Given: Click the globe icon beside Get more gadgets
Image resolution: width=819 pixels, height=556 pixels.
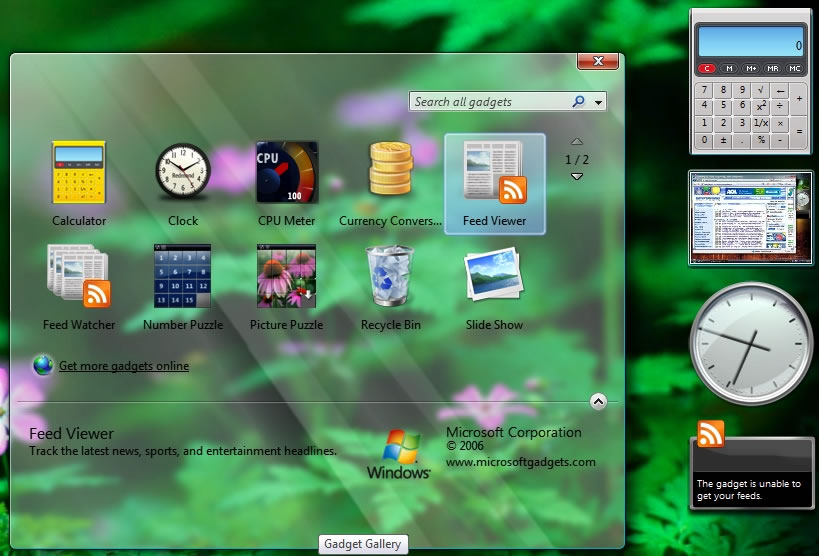Looking at the screenshot, I should pos(43,365).
